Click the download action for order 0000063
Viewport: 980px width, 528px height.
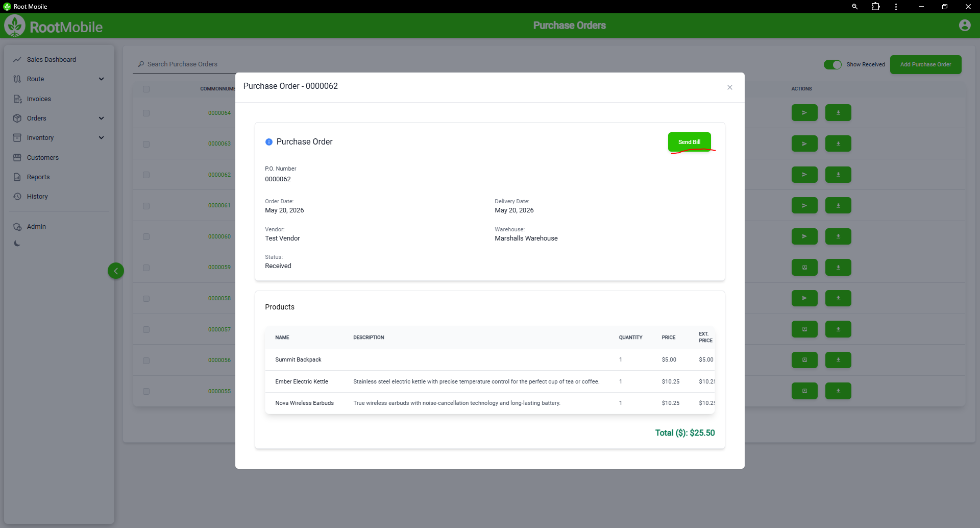pos(838,143)
